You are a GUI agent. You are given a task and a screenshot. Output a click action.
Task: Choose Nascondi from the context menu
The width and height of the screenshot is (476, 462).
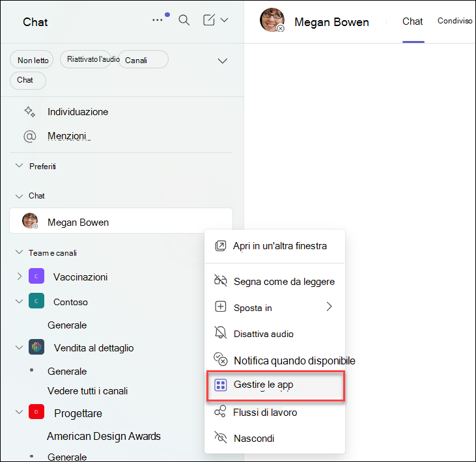tap(275, 439)
